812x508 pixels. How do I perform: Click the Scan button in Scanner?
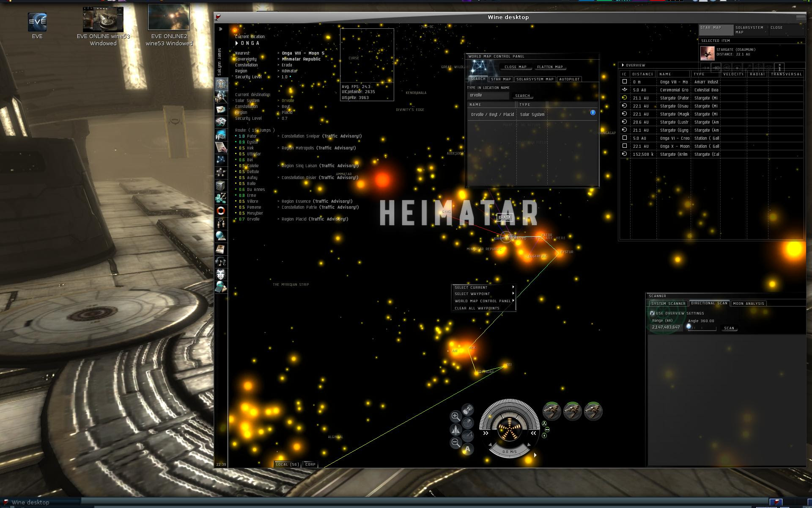729,328
